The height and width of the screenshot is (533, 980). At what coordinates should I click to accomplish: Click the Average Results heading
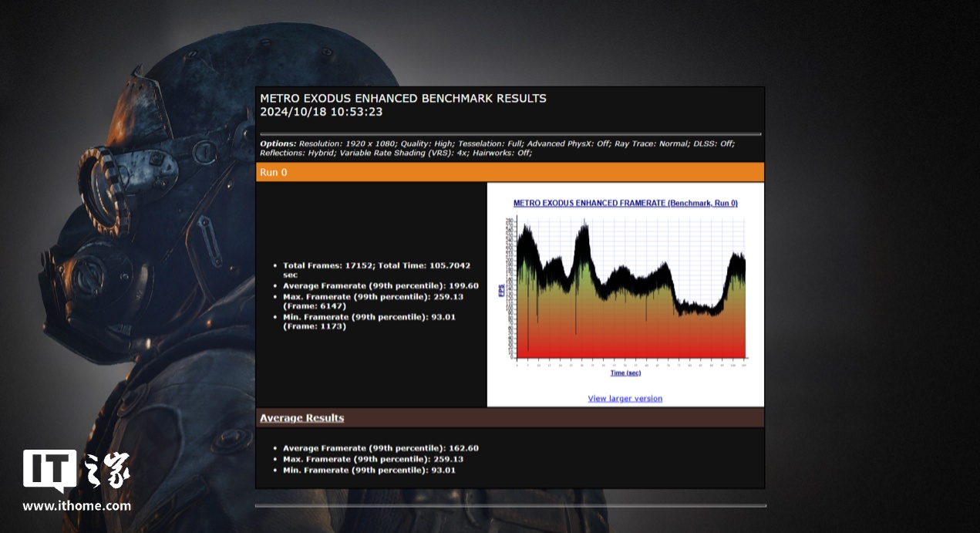coord(301,418)
